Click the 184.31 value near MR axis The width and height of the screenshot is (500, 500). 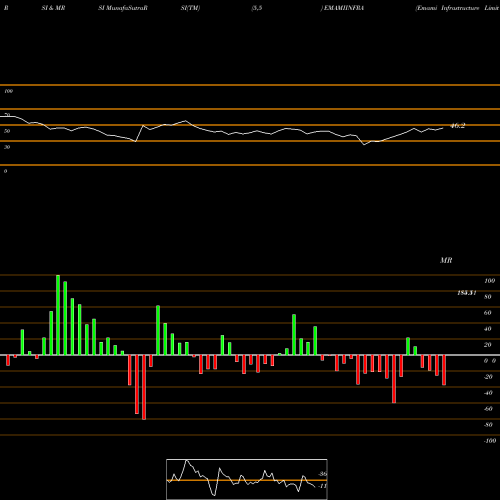point(467,293)
